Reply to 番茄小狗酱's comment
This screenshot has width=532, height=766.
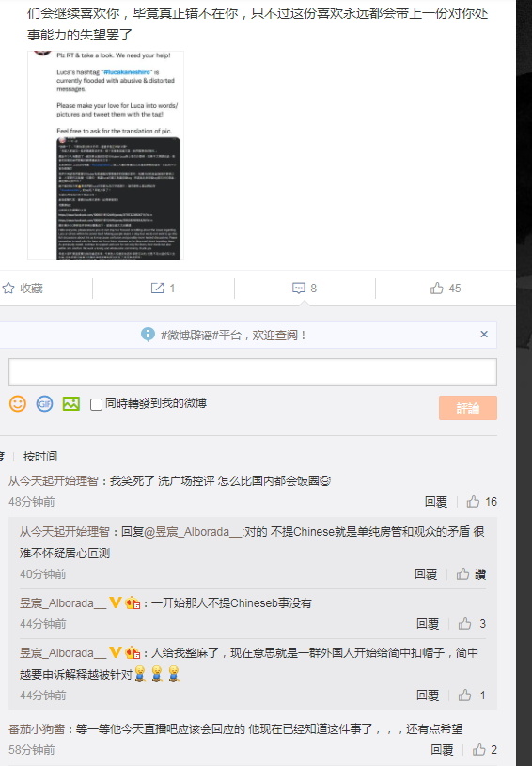442,750
